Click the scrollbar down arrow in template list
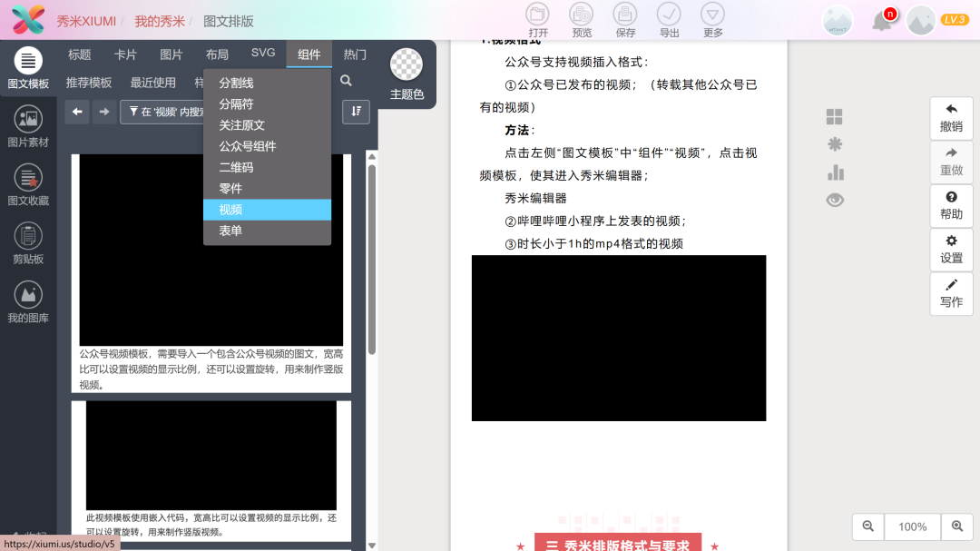This screenshot has height=551, width=980. click(372, 546)
